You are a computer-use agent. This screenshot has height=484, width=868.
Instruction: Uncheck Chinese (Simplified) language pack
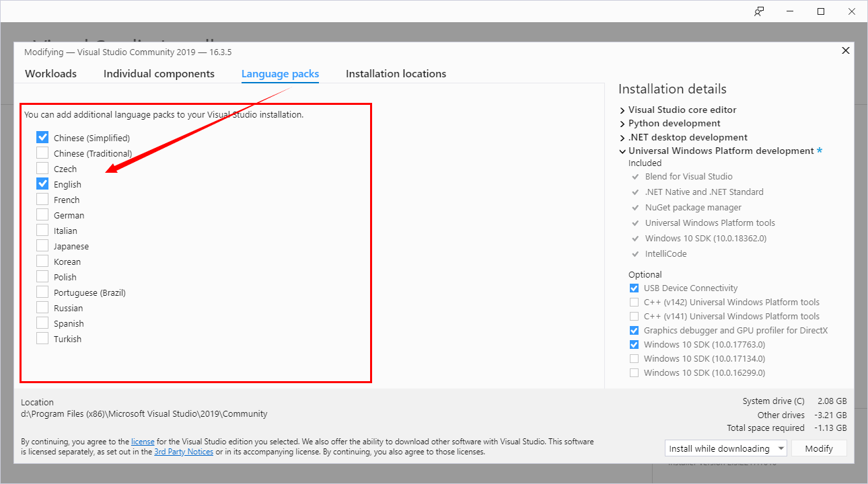click(42, 138)
